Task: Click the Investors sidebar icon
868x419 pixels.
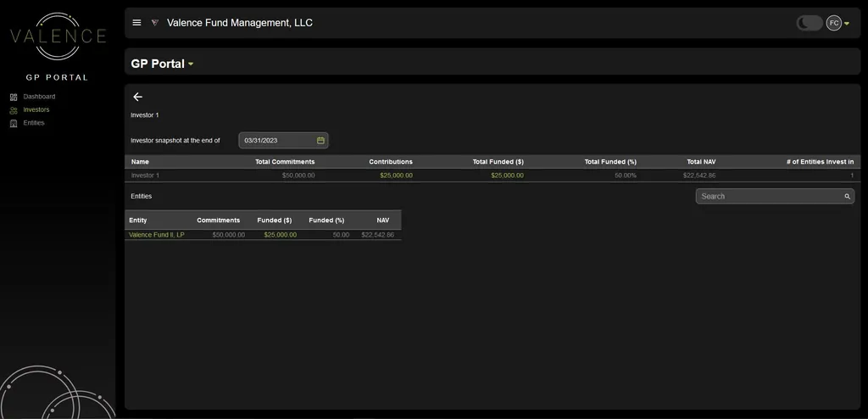Action: (x=14, y=110)
